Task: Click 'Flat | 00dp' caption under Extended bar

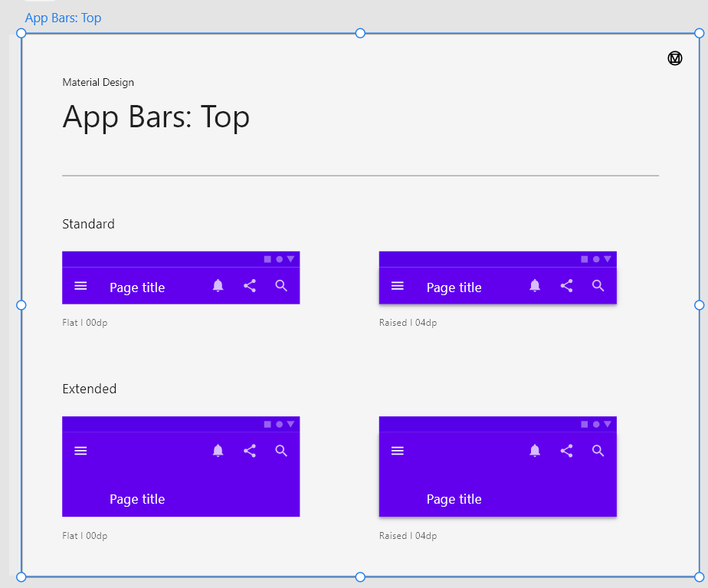Action: (x=85, y=536)
